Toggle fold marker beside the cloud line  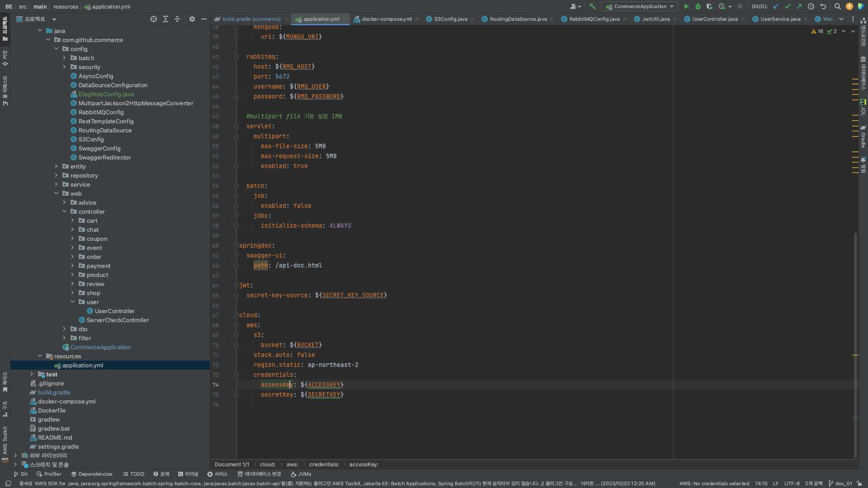236,315
